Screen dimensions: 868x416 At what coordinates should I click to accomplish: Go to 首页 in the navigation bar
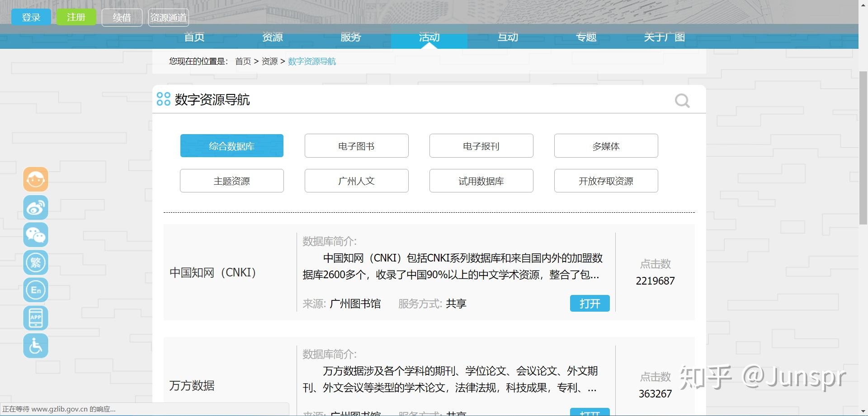point(194,37)
